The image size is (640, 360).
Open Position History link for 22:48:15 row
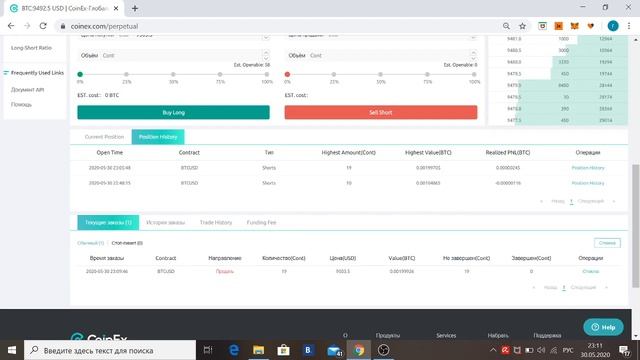588,183
